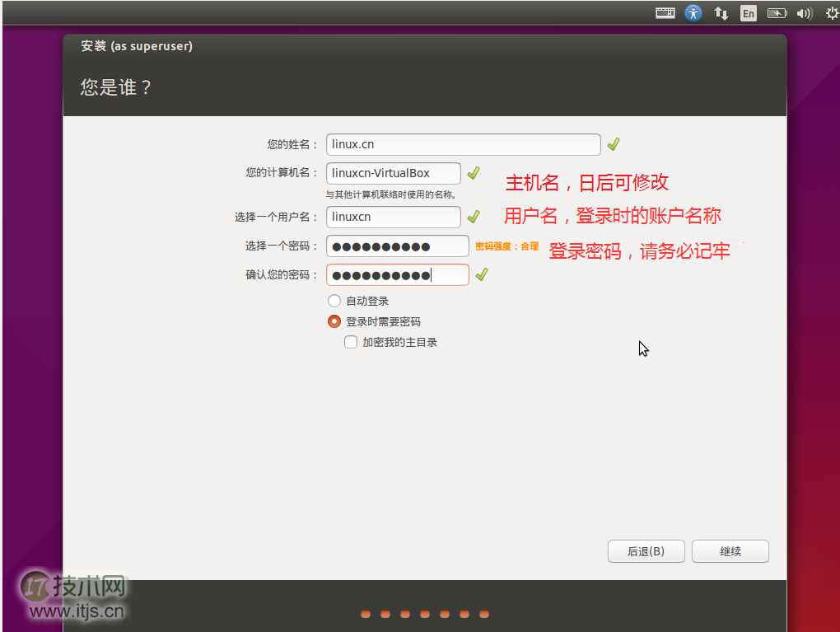
Task: Click the 您的计算机名 label
Action: click(x=282, y=172)
